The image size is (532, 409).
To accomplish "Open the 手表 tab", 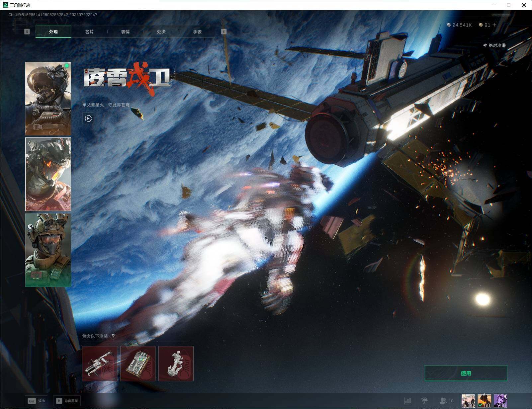I will pos(197,32).
